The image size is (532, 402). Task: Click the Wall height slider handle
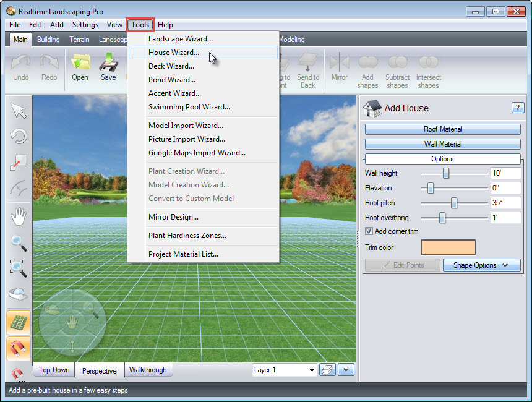446,173
